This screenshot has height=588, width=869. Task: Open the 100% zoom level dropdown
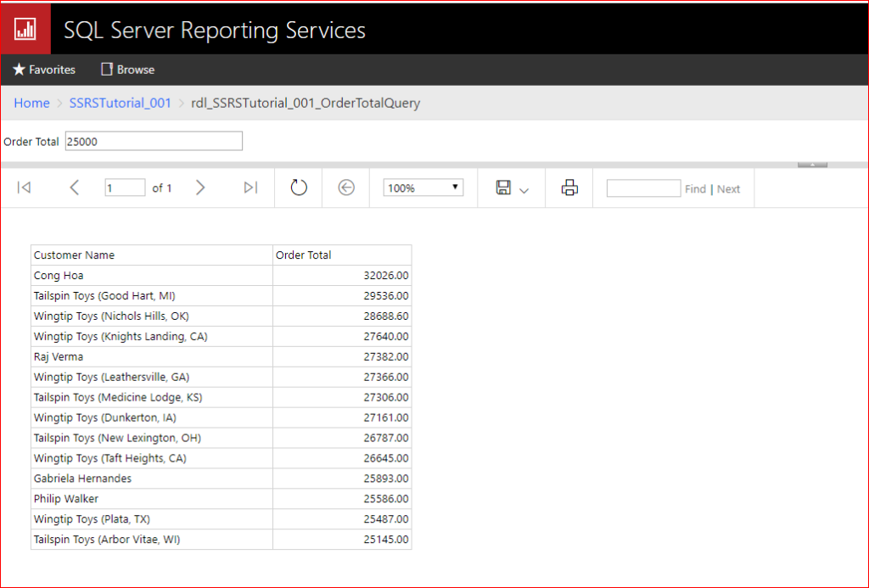423,188
